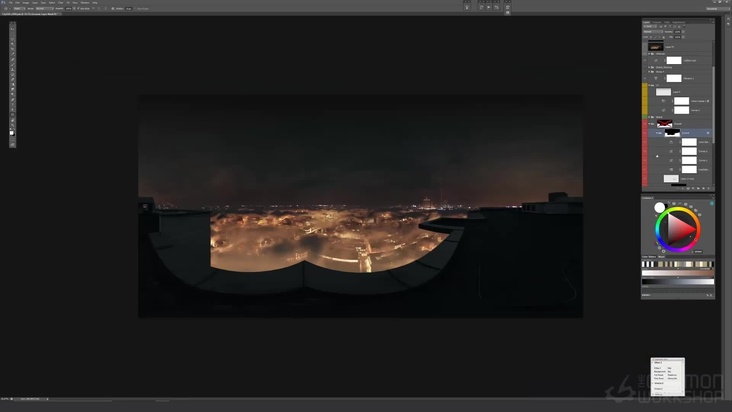The image size is (732, 412).
Task: Open the blend Mode dropdown in options bar
Action: click(45, 8)
